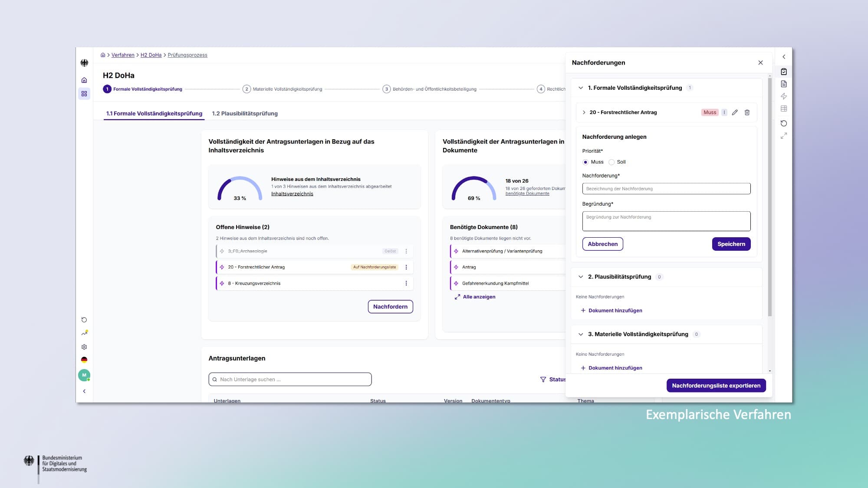Screen dimensions: 868x488
Task: Collapse the 2. Plausibilitätsprüfung section
Action: [581, 277]
